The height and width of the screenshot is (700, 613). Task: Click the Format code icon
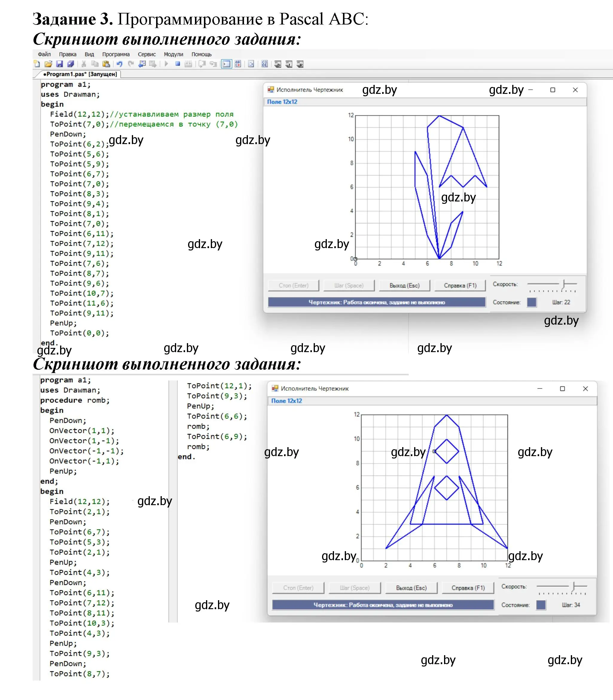tap(251, 64)
